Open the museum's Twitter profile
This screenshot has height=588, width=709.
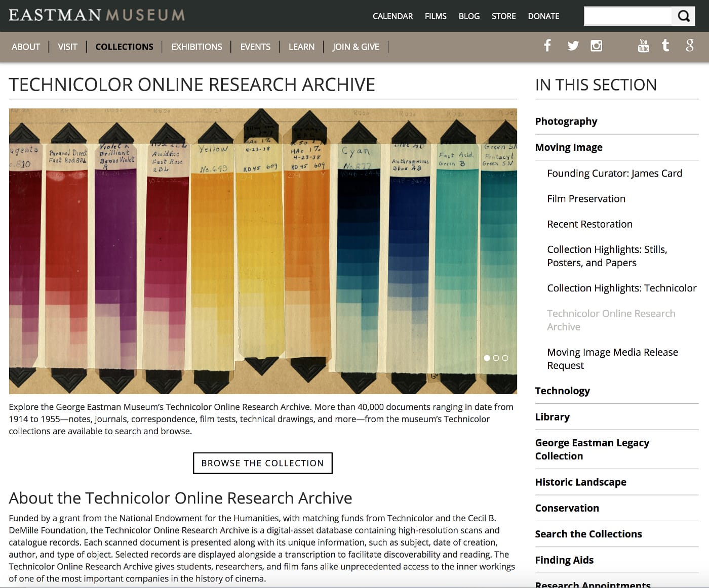click(x=573, y=46)
